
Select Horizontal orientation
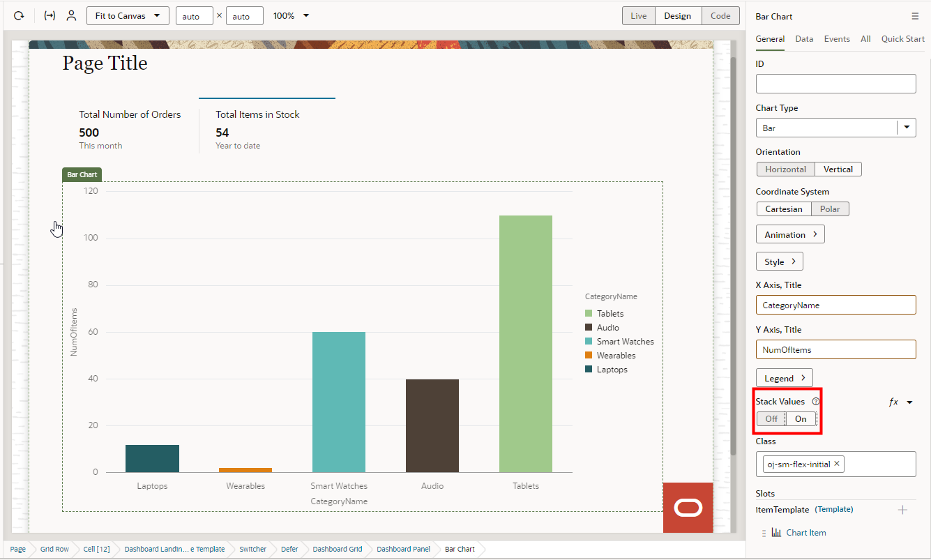pyautogui.click(x=785, y=169)
